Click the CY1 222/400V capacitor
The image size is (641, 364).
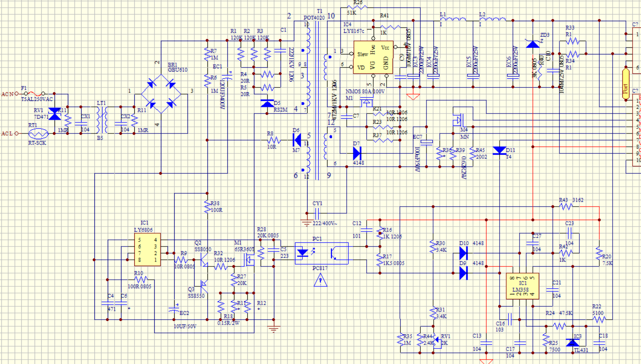point(317,211)
